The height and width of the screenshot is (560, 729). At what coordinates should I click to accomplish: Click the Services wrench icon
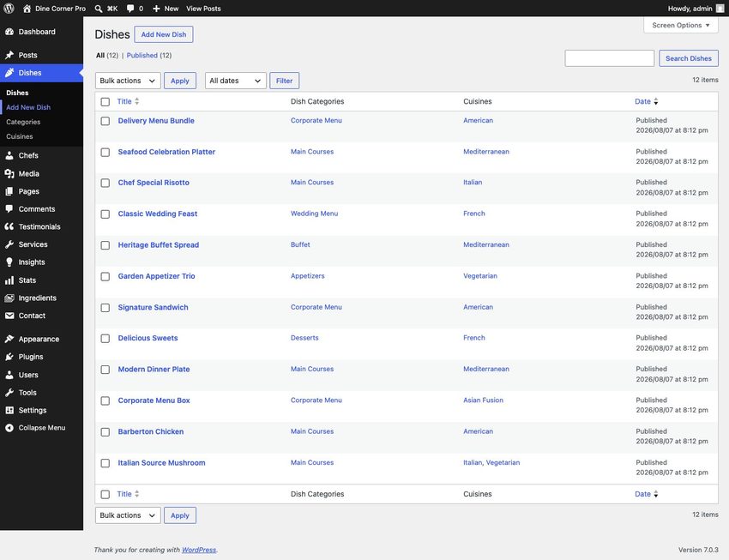9,244
